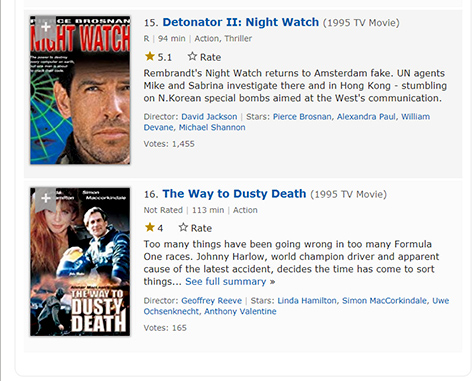This screenshot has width=472, height=381.
Task: Click gold star rating 5.1 for Detonator II
Action: click(x=158, y=57)
